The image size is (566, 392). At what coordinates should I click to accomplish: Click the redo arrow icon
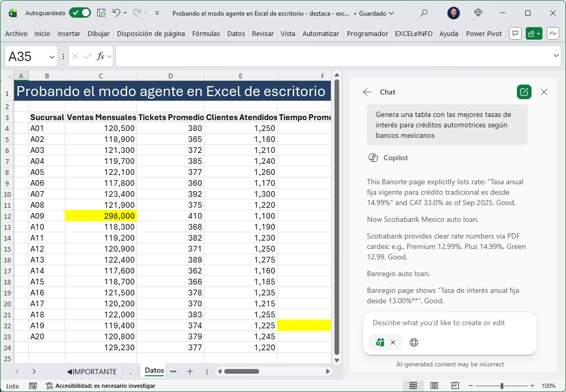(137, 13)
